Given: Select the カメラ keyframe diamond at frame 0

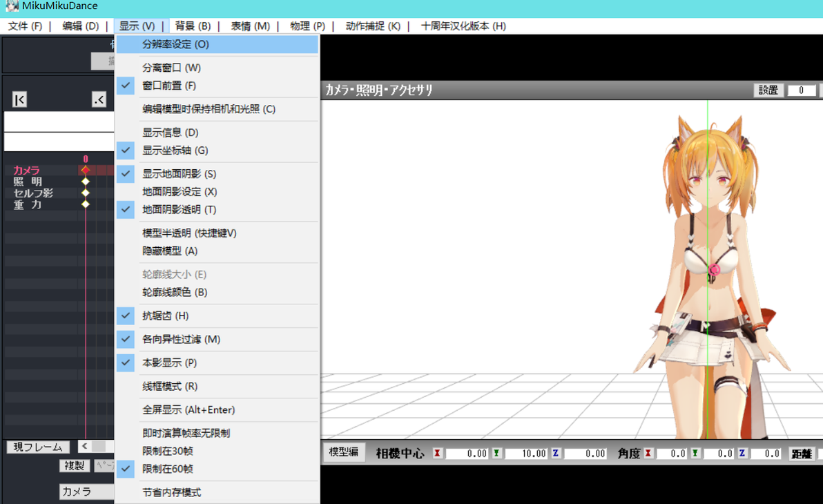Looking at the screenshot, I should [86, 170].
